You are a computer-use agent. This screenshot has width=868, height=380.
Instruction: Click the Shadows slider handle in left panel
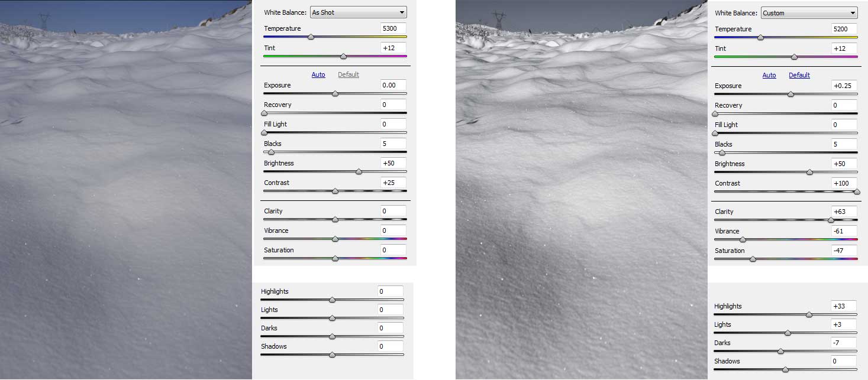coord(332,355)
